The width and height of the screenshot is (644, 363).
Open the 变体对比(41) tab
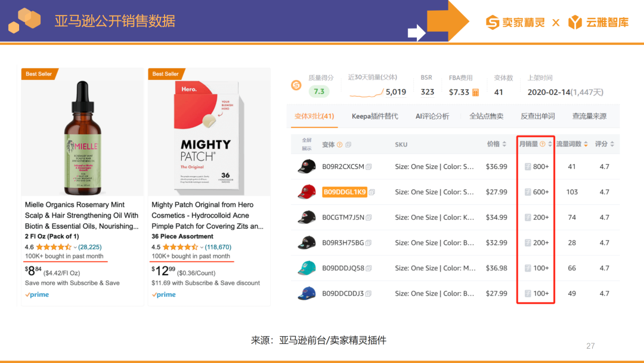314,116
